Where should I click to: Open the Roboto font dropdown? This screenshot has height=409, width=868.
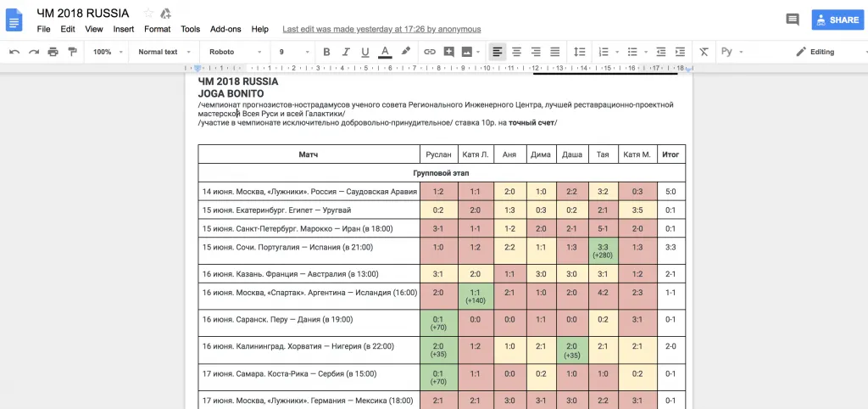[x=236, y=52]
